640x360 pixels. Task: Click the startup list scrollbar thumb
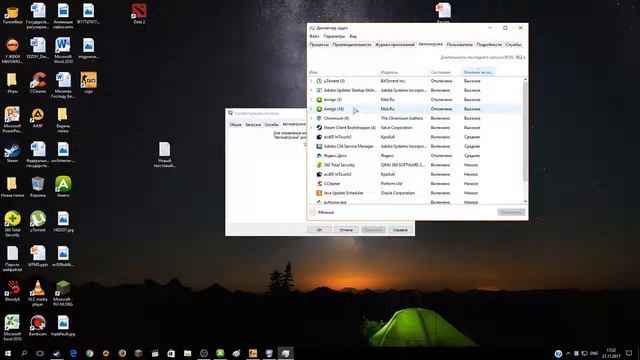click(x=525, y=131)
